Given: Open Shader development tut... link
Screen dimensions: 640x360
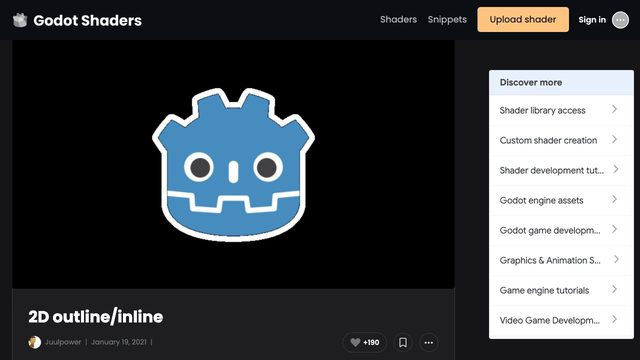Looking at the screenshot, I should [551, 170].
